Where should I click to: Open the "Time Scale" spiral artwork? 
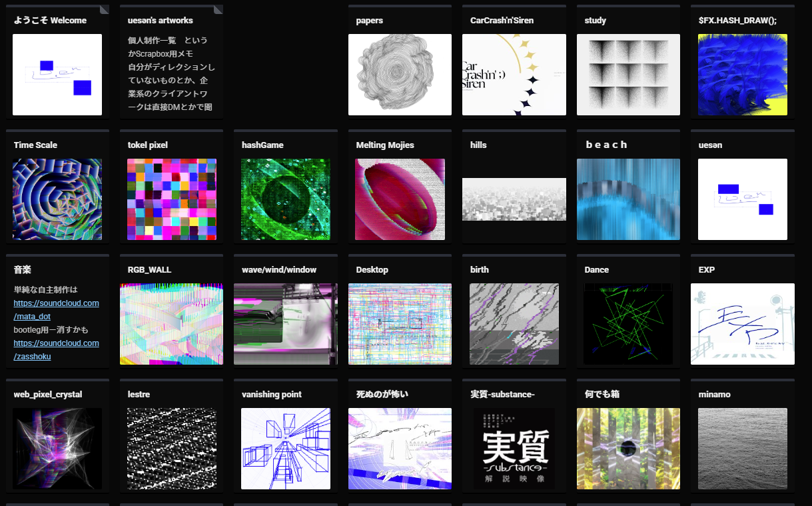tap(57, 199)
